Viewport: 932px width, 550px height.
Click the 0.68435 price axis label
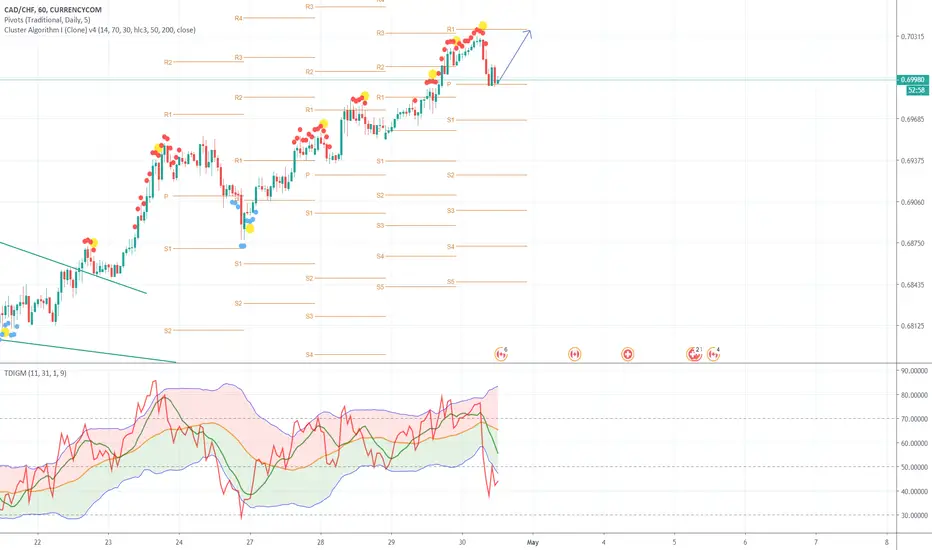click(912, 285)
